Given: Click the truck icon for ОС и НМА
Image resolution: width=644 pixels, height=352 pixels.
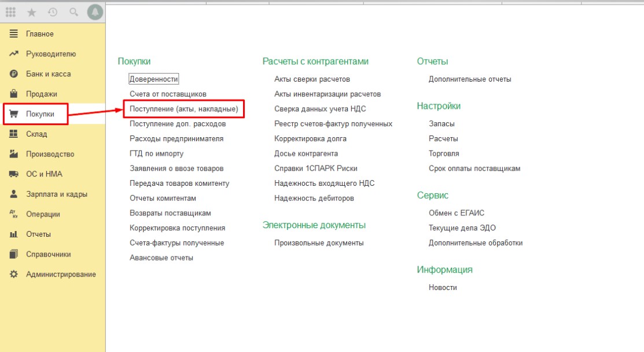Looking at the screenshot, I should 14,174.
